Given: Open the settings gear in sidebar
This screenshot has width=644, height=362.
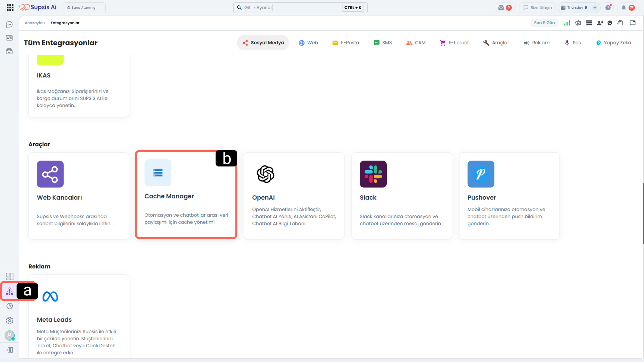Looking at the screenshot, I should pos(10,321).
